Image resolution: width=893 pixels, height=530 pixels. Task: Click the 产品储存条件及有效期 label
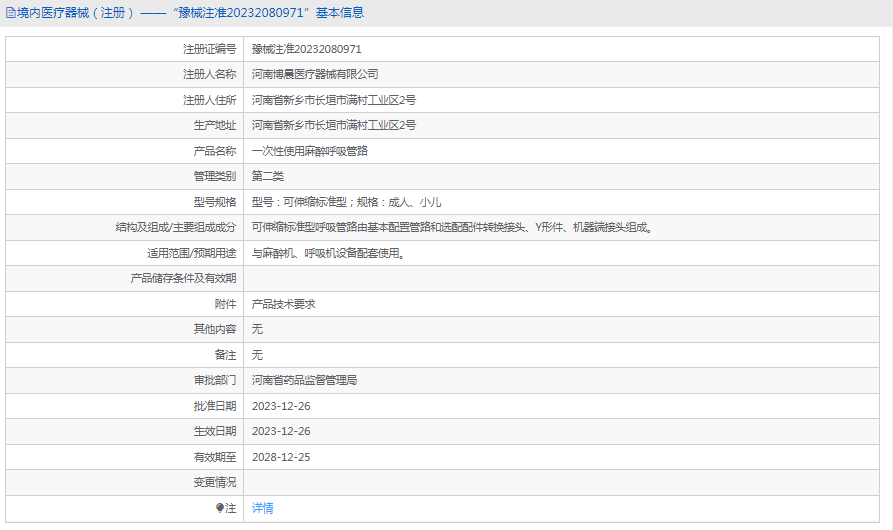(183, 278)
